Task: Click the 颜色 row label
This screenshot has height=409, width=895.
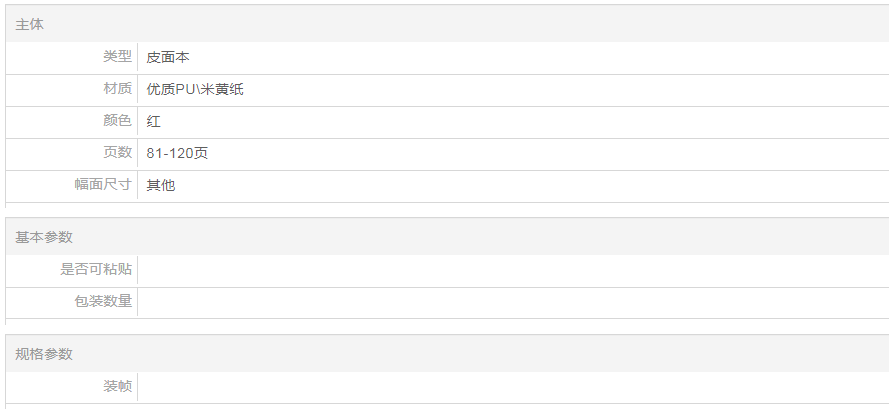Action: coord(117,121)
